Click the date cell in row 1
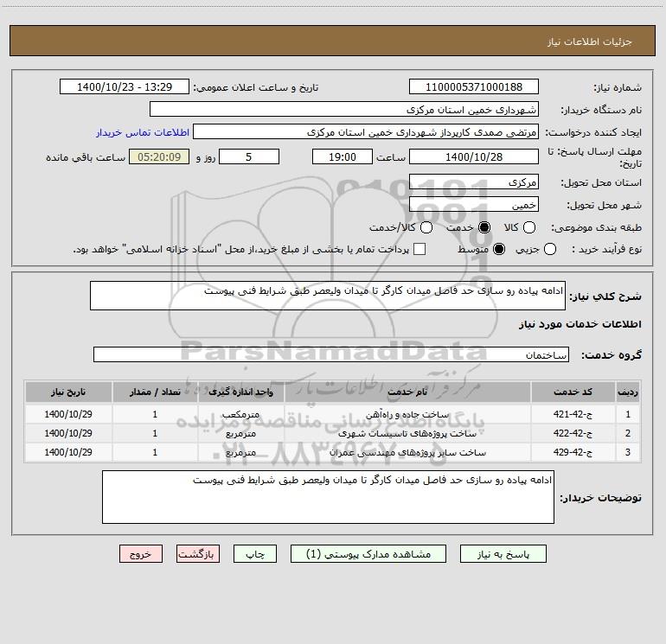Image resolution: width=666 pixels, height=644 pixels. point(68,414)
